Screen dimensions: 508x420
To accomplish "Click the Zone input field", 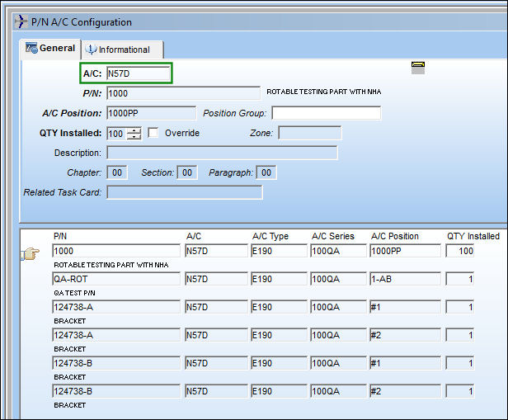I will coord(310,133).
